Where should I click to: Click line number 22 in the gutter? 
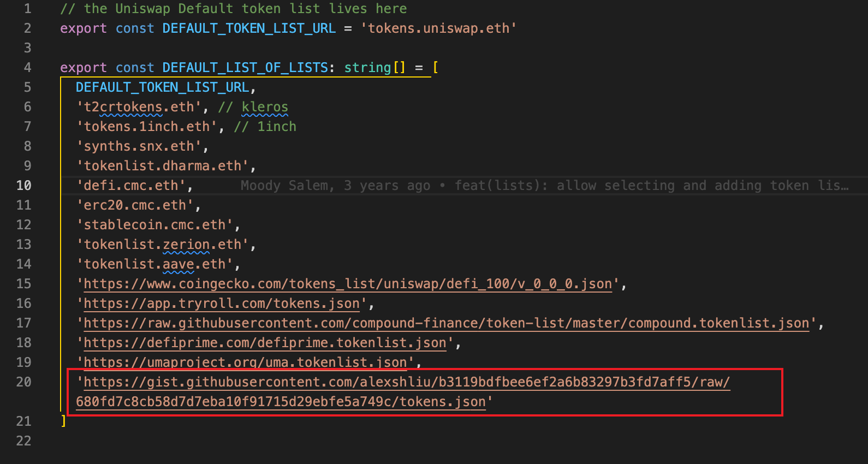(x=23, y=441)
